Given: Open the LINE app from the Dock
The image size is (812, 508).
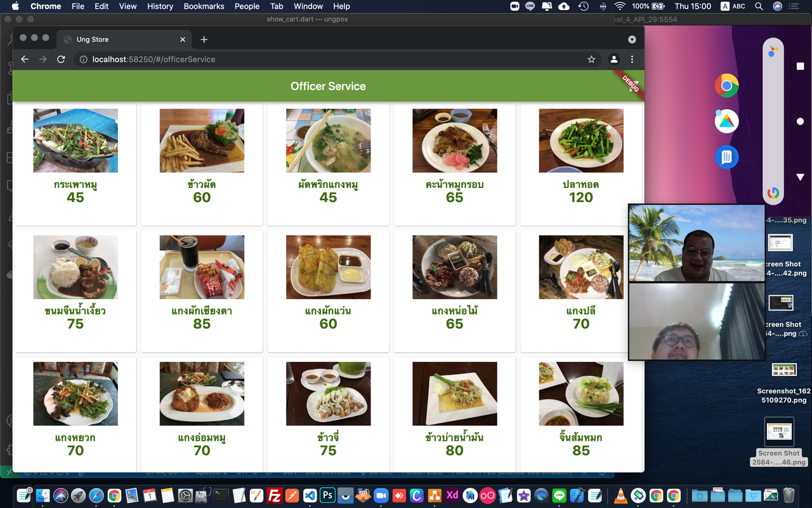Looking at the screenshot, I should click(559, 495).
